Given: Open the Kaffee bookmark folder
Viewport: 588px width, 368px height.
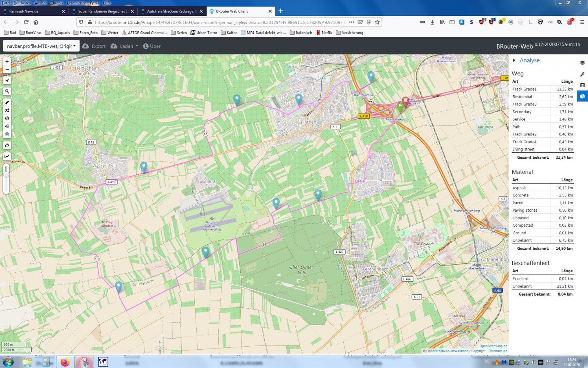Looking at the screenshot, I should click(x=229, y=33).
